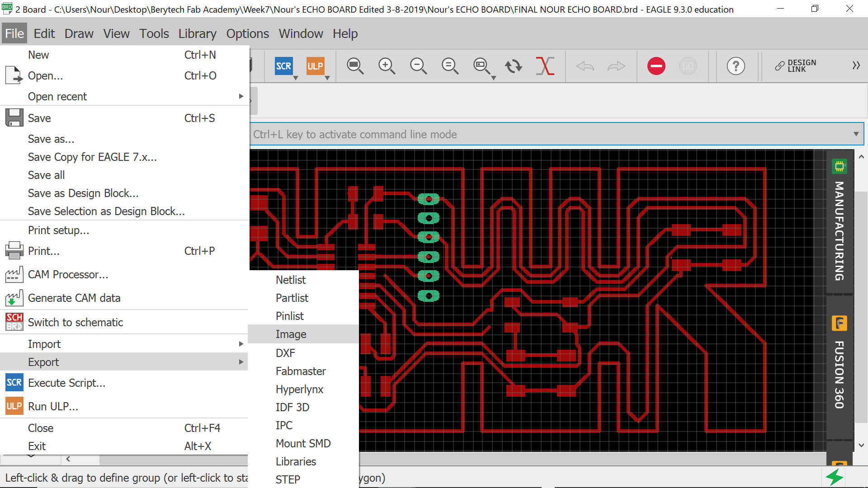This screenshot has height=488, width=868.
Task: Click the red stop command icon
Action: [656, 66]
